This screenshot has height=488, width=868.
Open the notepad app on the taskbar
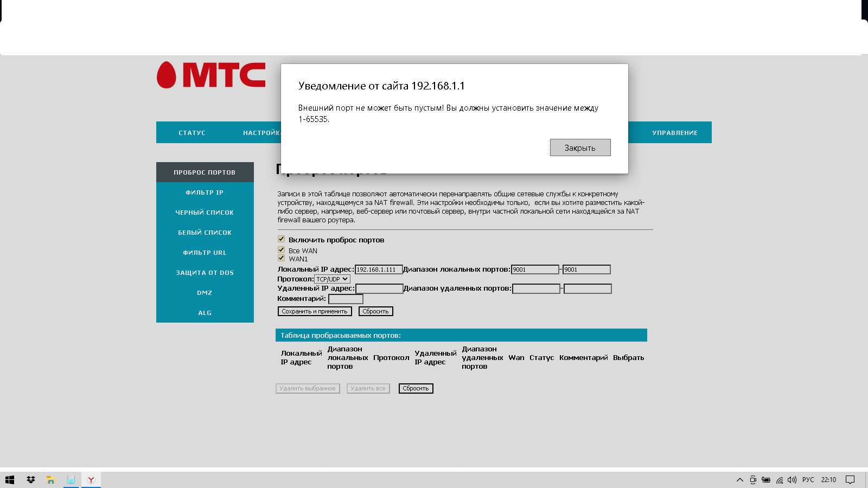coord(71,480)
